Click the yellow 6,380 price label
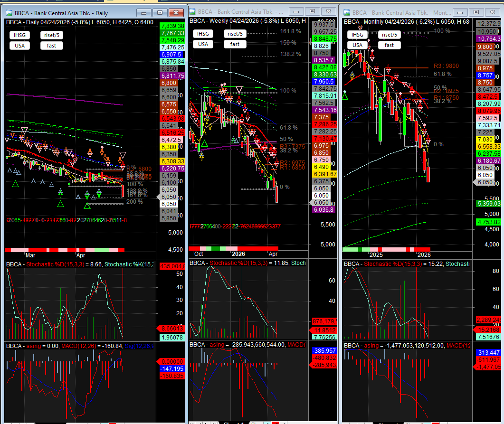This screenshot has width=504, height=424. pyautogui.click(x=170, y=147)
